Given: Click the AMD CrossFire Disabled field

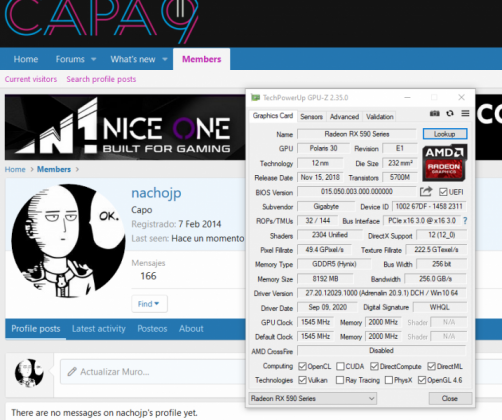Looking at the screenshot, I should click(x=381, y=351).
